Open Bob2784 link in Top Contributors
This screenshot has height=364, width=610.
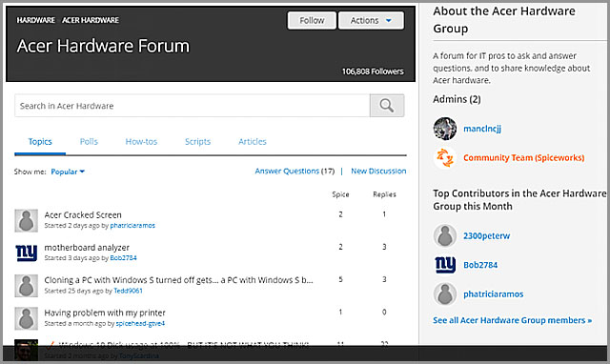click(480, 265)
